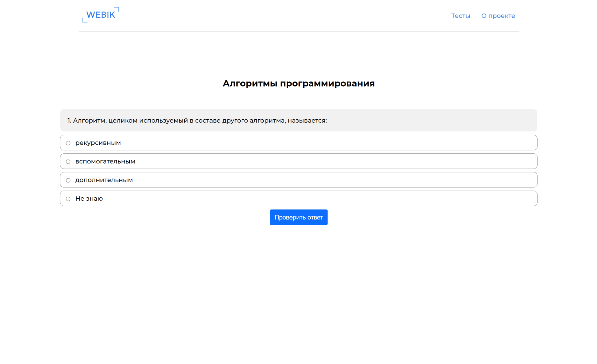
Task: Mark the дополнительным radio option
Action: pyautogui.click(x=68, y=180)
